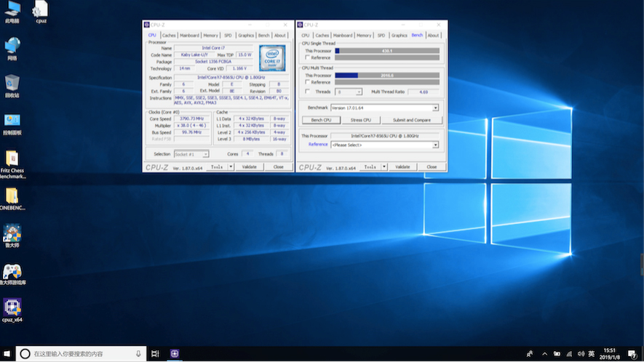The image size is (644, 362).
Task: Select the CPU-Z taskbar icon
Action: coord(175,353)
